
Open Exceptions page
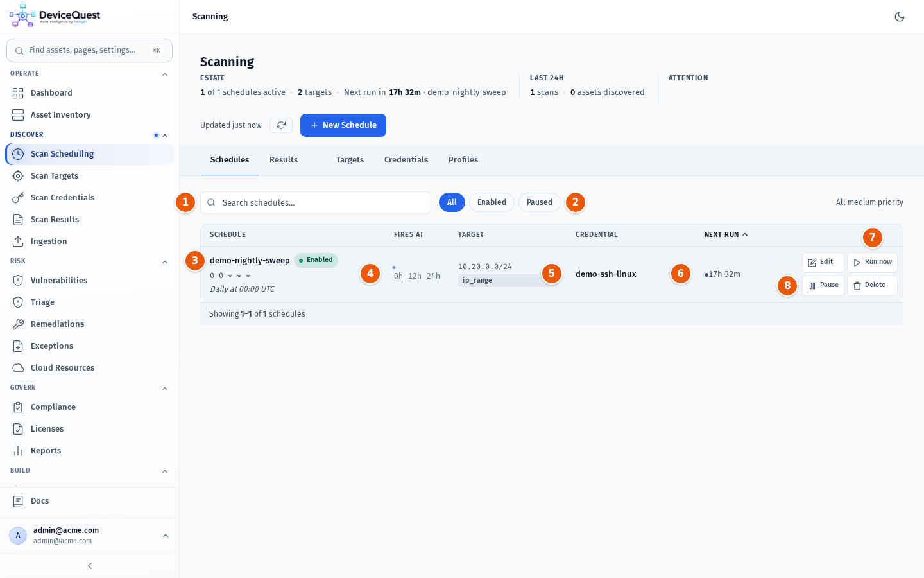90,346
